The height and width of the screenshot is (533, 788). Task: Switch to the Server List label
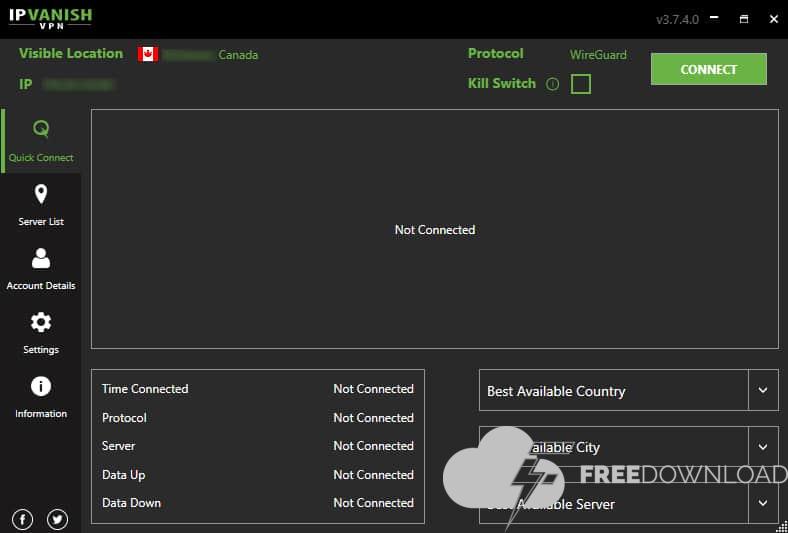coord(41,221)
